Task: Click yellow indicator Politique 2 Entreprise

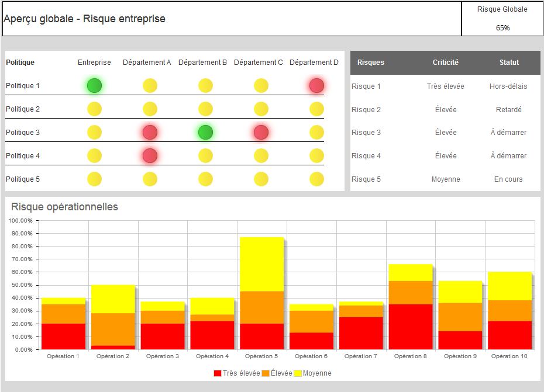Action: [x=94, y=109]
